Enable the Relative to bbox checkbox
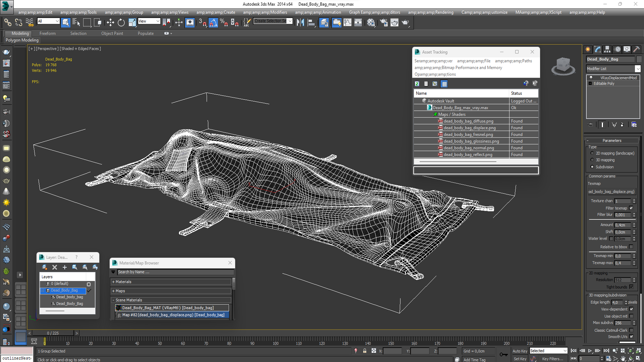644x362 pixels. coord(631,247)
